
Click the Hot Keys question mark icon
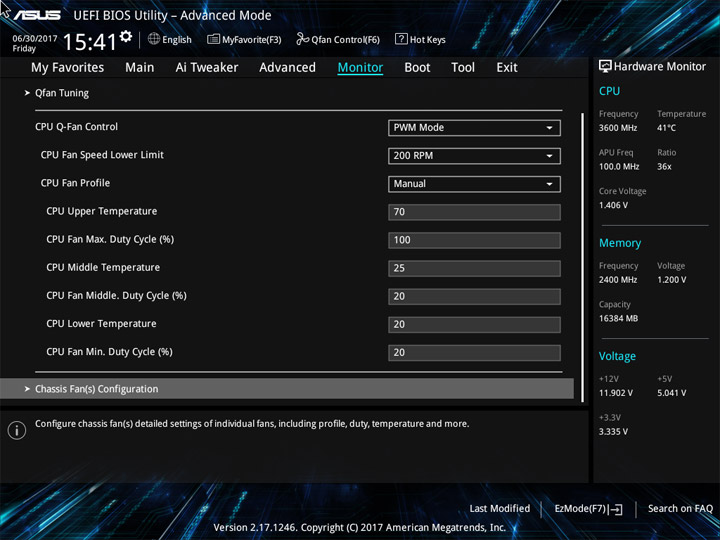(x=401, y=39)
